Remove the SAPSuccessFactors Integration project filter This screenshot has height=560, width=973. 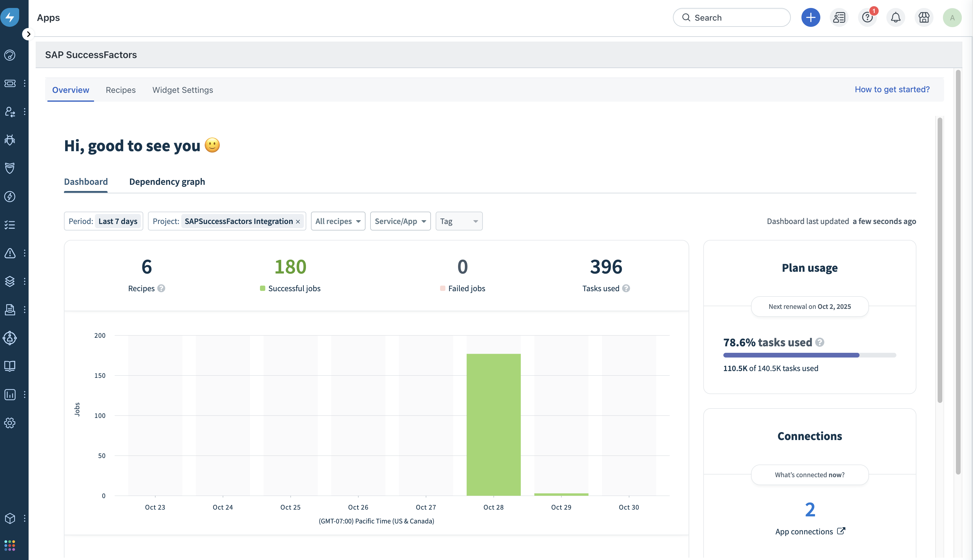click(x=298, y=222)
